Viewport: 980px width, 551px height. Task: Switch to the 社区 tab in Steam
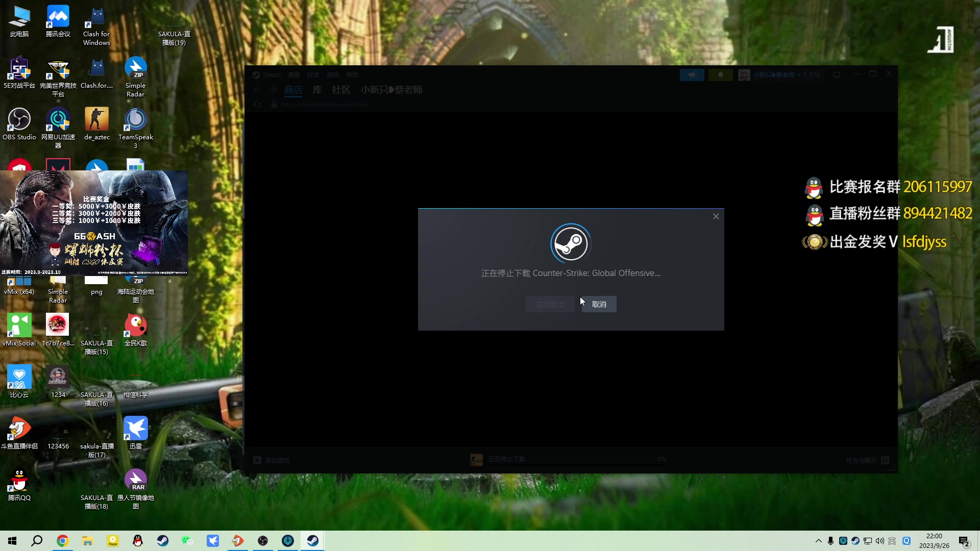pos(341,90)
